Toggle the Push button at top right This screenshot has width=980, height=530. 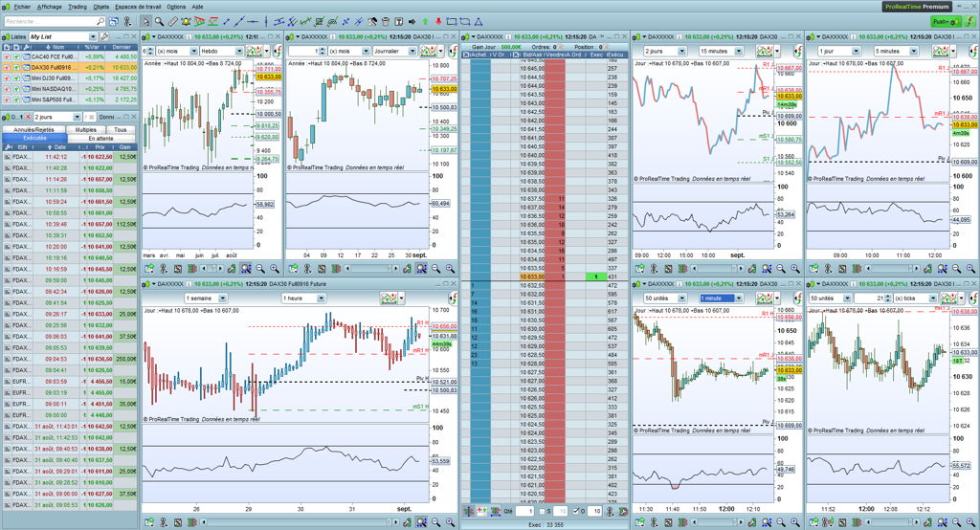pos(946,21)
